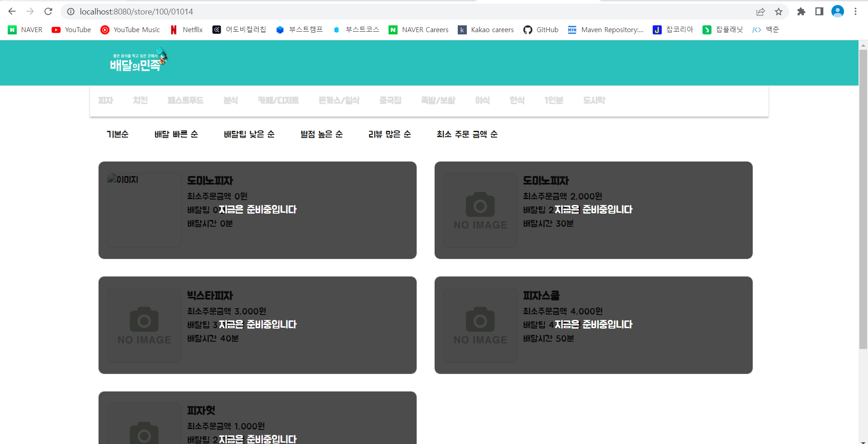The width and height of the screenshot is (868, 444).
Task: Reload the page with the refresh icon
Action: click(x=48, y=11)
